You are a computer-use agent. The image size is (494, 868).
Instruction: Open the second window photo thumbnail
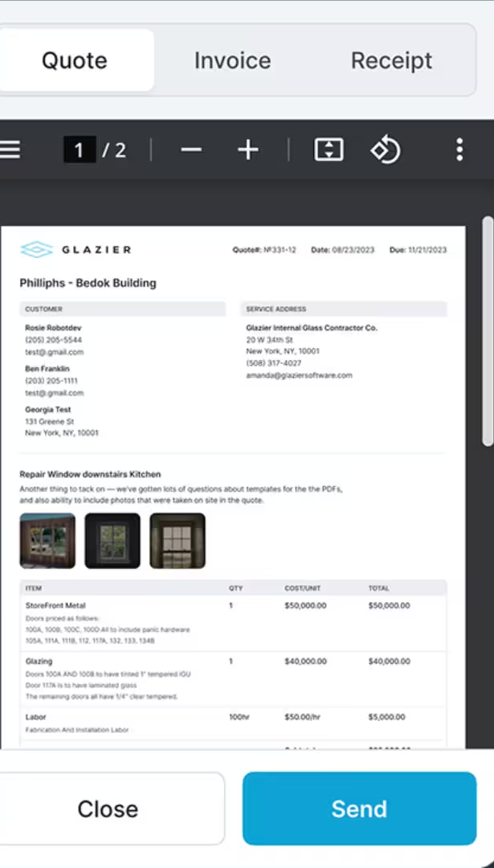click(x=112, y=541)
